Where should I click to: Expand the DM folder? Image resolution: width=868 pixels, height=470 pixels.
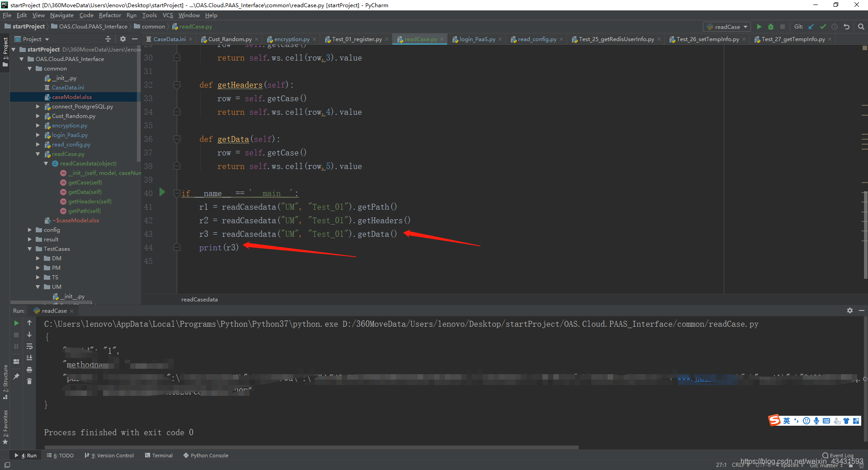point(38,258)
